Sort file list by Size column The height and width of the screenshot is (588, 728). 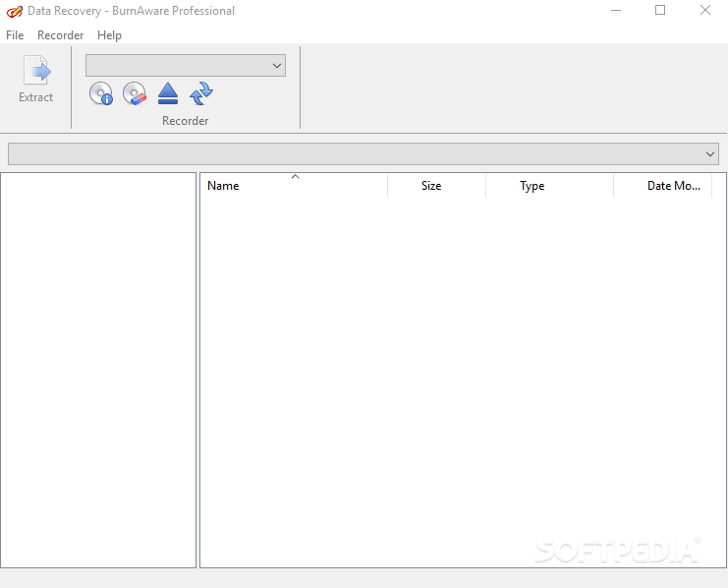(436, 186)
